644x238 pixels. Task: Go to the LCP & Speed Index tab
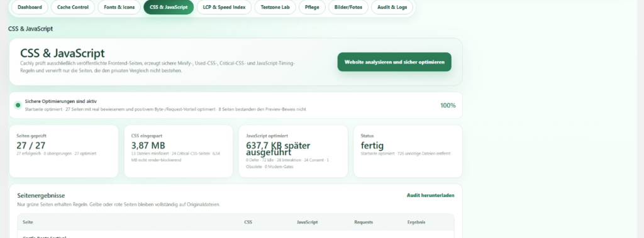coord(224,7)
